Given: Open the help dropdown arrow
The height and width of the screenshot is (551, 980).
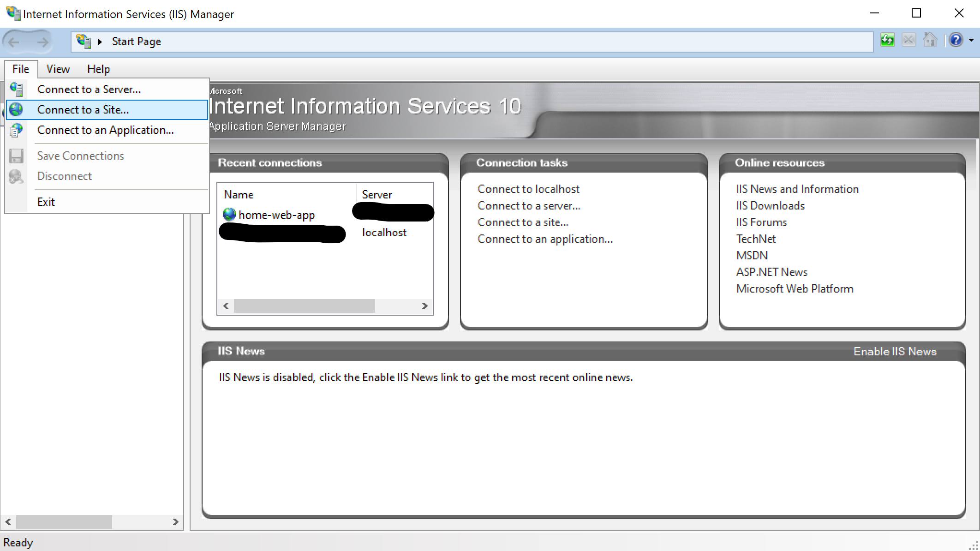Looking at the screenshot, I should pos(971,41).
